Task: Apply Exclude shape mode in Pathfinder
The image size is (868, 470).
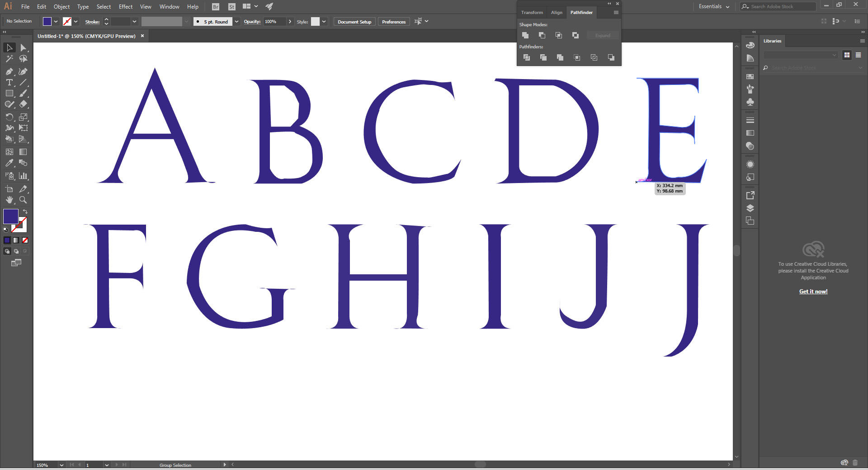Action: click(576, 35)
